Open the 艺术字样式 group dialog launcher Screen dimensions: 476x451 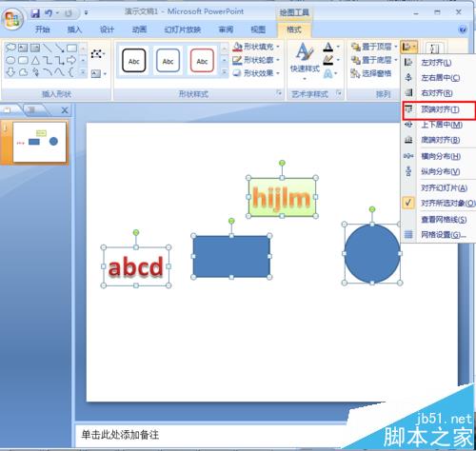tap(339, 93)
